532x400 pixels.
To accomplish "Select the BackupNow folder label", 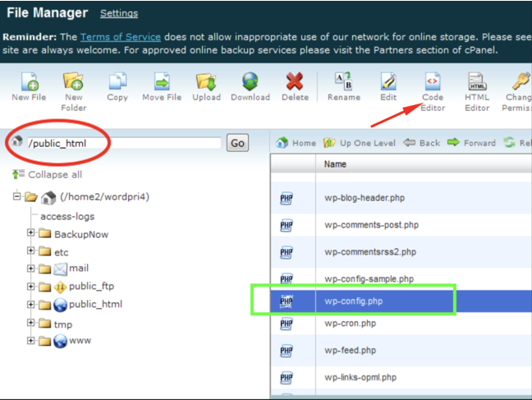I will coord(81,234).
